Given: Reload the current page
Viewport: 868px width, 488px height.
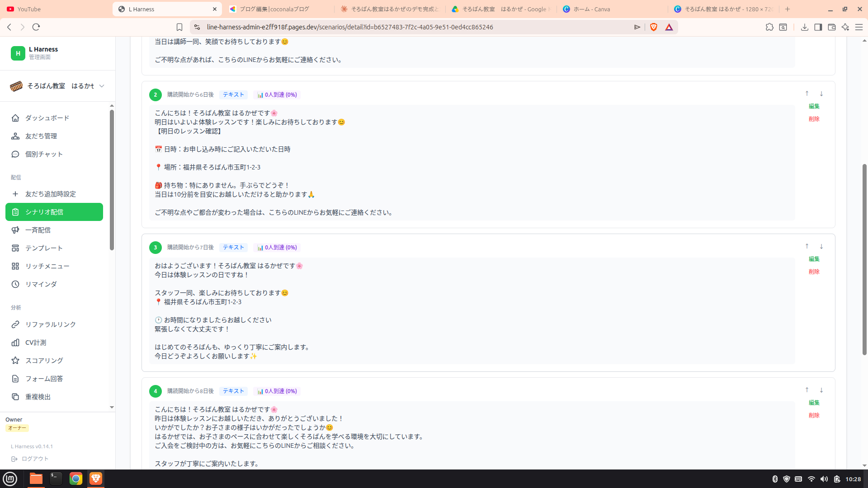Looking at the screenshot, I should coord(36,27).
